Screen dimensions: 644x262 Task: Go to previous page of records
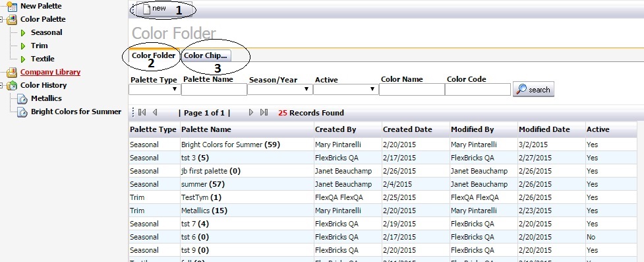click(x=155, y=112)
